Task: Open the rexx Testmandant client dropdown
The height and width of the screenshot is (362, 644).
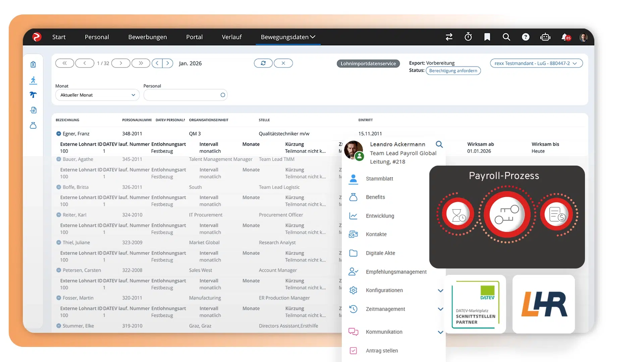Action: point(536,63)
